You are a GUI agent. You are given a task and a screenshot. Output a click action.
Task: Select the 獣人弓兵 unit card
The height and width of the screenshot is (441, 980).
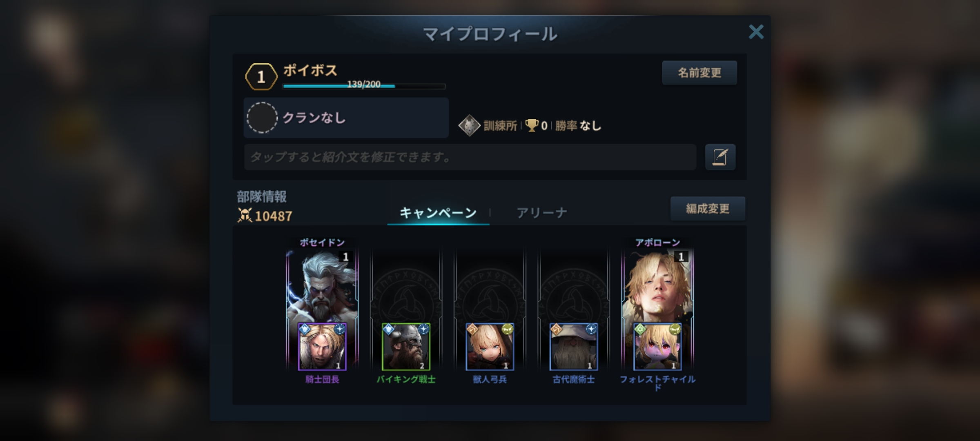490,347
